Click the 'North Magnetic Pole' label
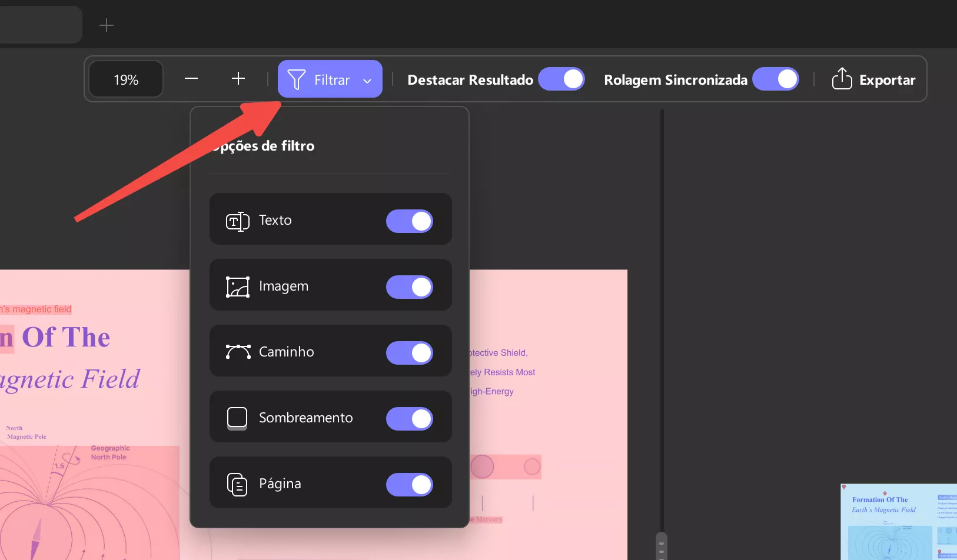This screenshot has height=560, width=957. click(26, 432)
